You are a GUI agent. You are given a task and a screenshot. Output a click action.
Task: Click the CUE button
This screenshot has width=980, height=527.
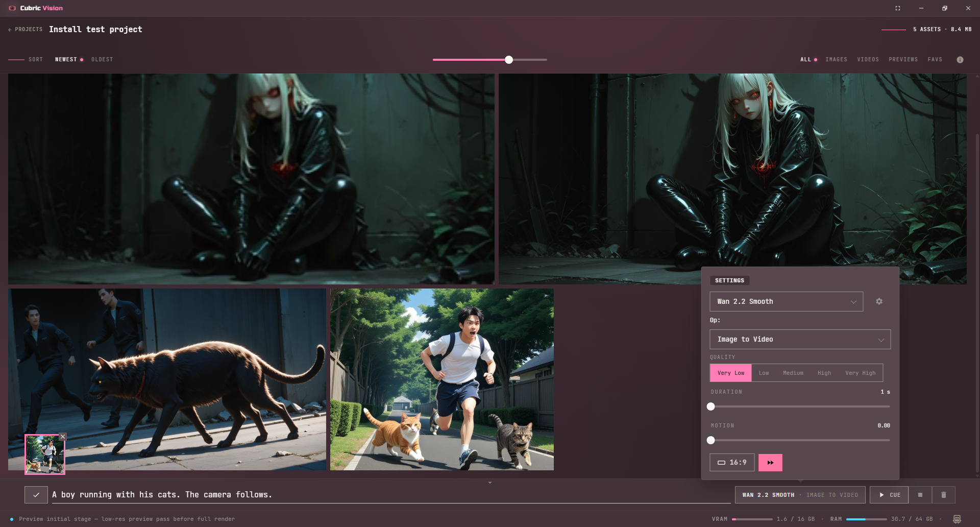889,495
